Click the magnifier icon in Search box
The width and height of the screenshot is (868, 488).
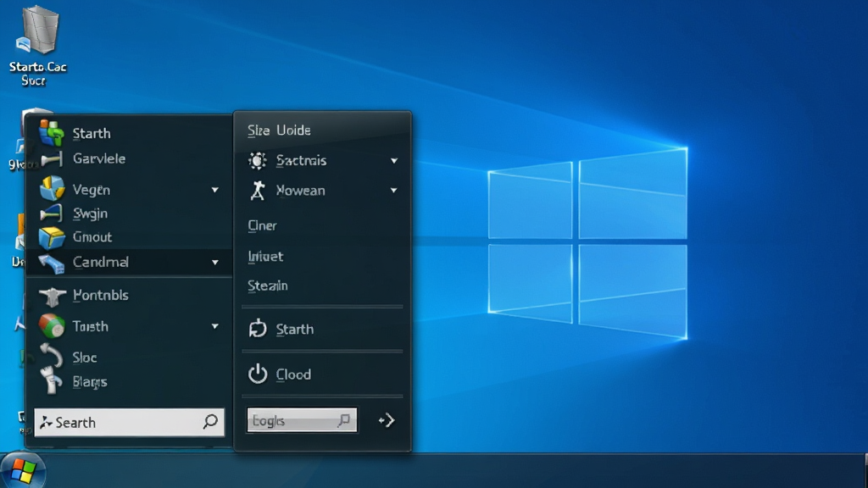point(210,422)
